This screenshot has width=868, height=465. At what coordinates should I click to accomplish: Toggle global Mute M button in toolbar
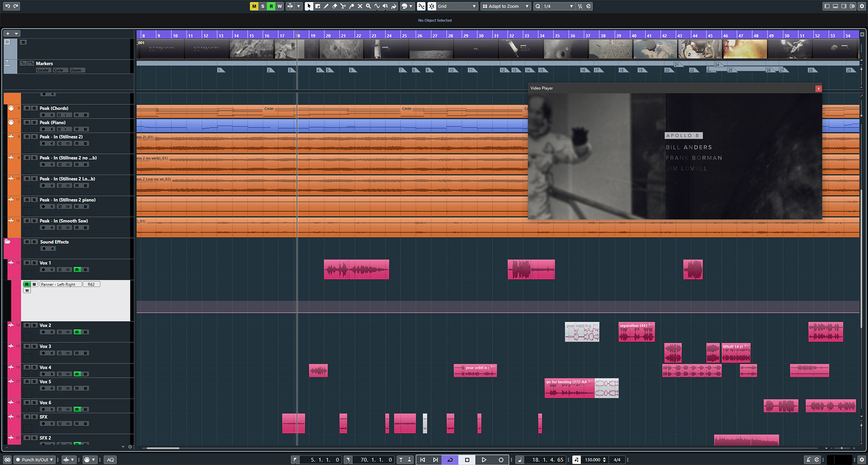pos(254,6)
